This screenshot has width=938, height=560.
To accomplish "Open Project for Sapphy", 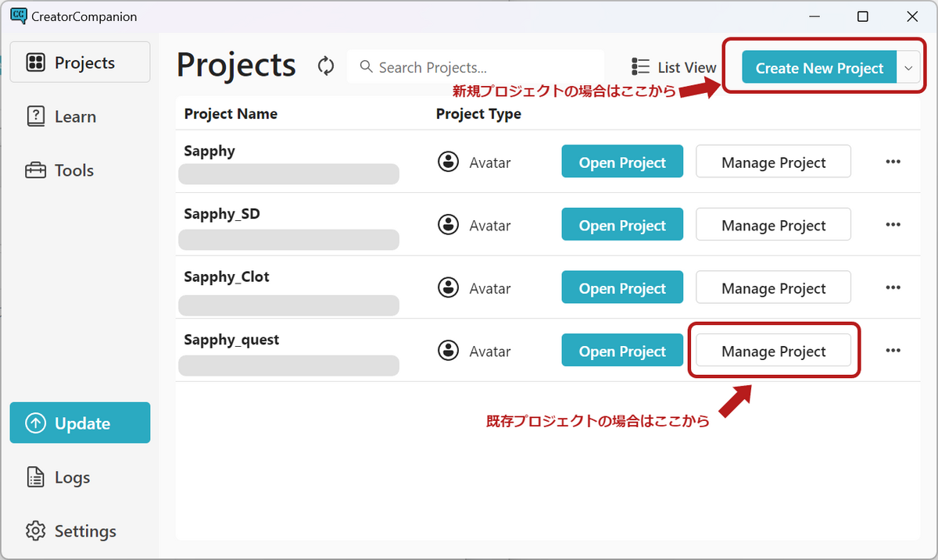I will (x=622, y=162).
